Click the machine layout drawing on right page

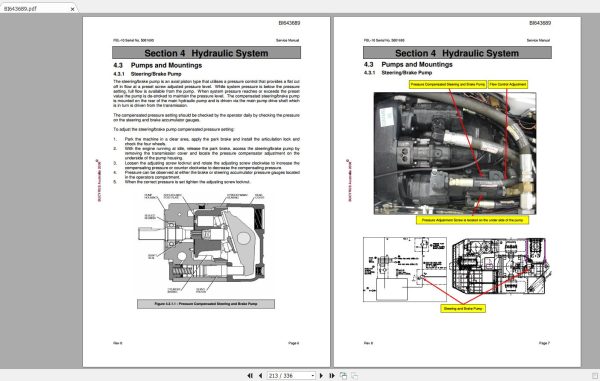(501, 266)
